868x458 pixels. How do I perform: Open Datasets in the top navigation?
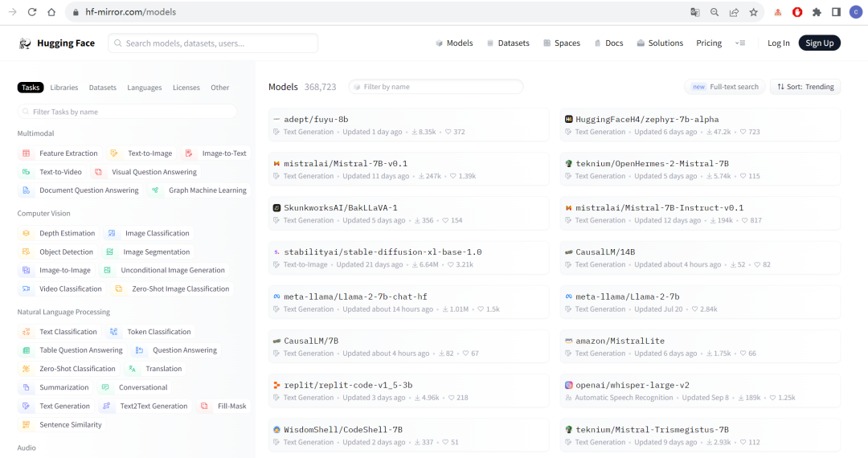[507, 43]
